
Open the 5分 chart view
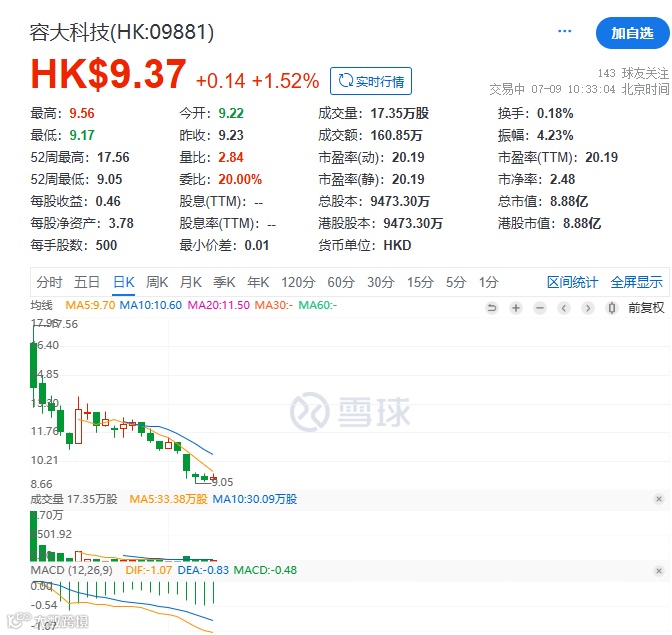(x=456, y=282)
